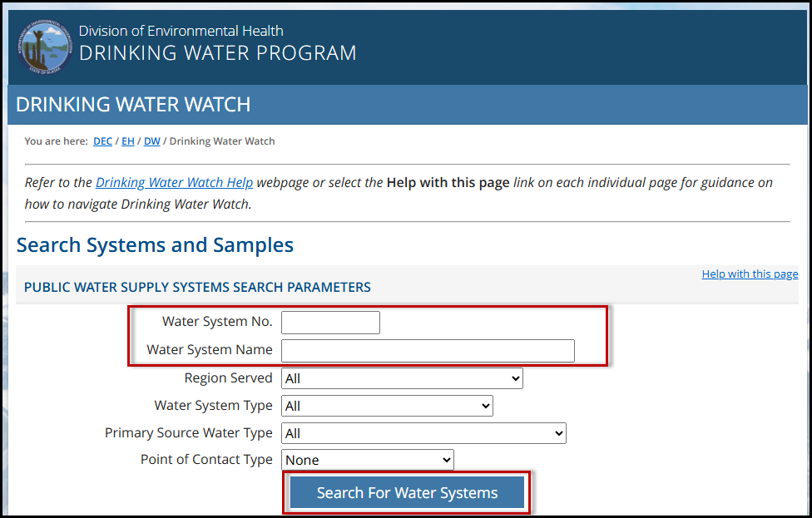Click the Water System Name label
The width and height of the screenshot is (812, 518).
coord(210,350)
